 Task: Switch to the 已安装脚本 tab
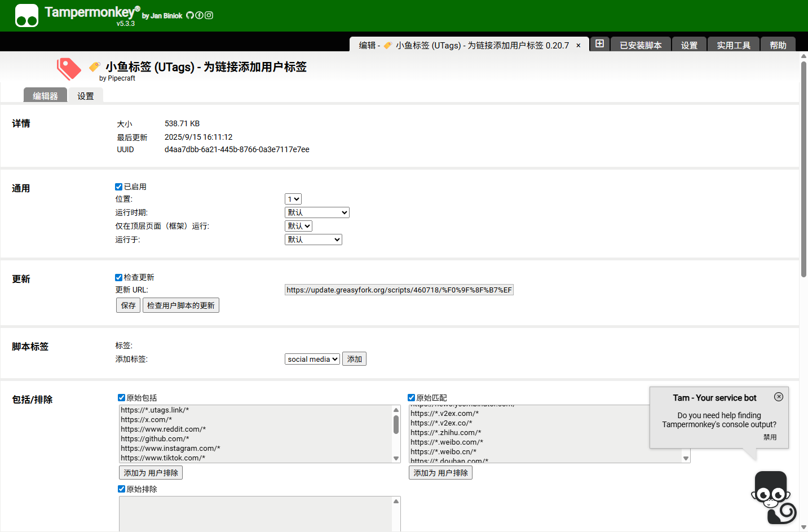[x=641, y=45]
